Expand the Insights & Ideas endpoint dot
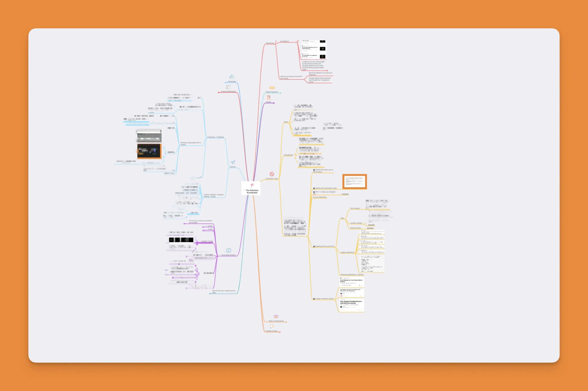This screenshot has width=588, height=391. [280, 332]
